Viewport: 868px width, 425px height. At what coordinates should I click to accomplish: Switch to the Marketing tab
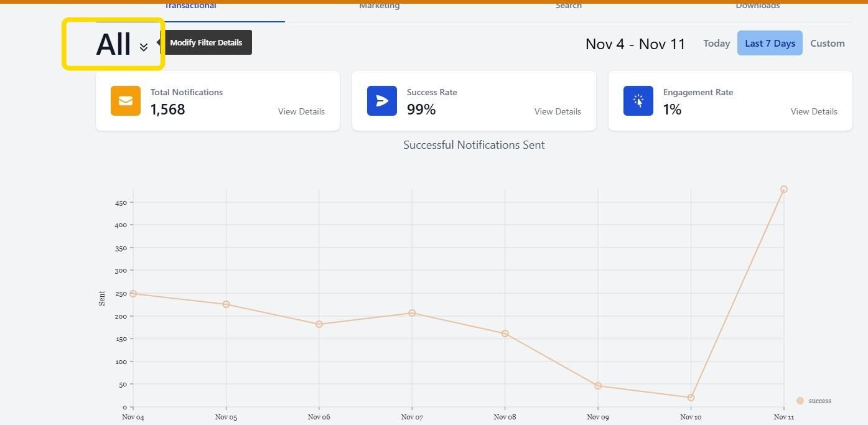click(380, 6)
